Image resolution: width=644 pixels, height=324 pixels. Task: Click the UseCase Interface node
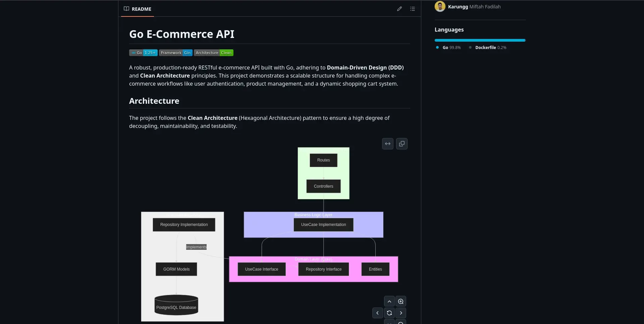click(262, 269)
